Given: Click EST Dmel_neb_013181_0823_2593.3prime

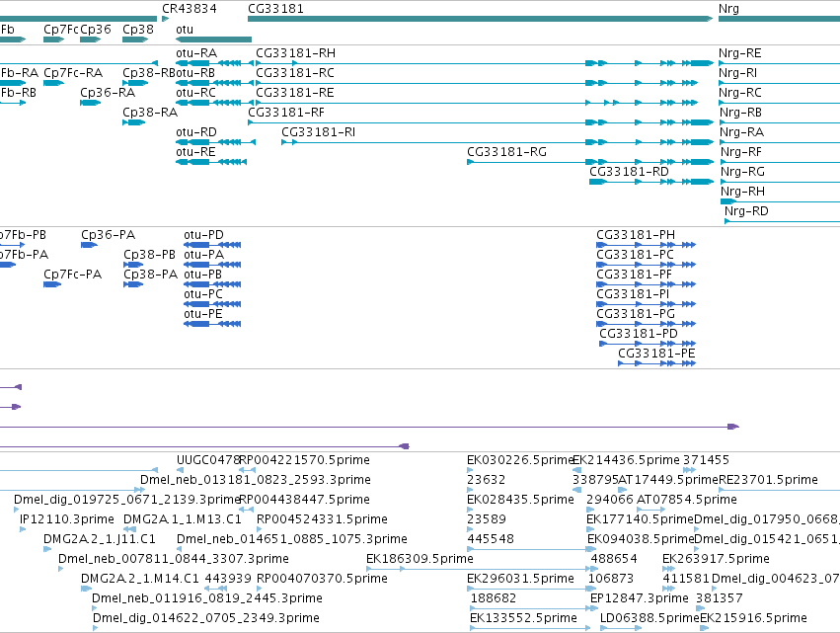Looking at the screenshot, I should click(x=255, y=480).
